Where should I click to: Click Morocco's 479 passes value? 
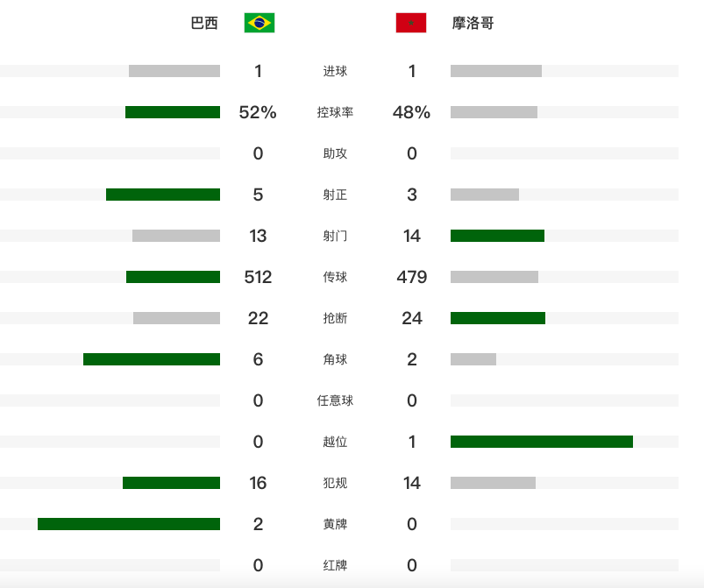[412, 277]
